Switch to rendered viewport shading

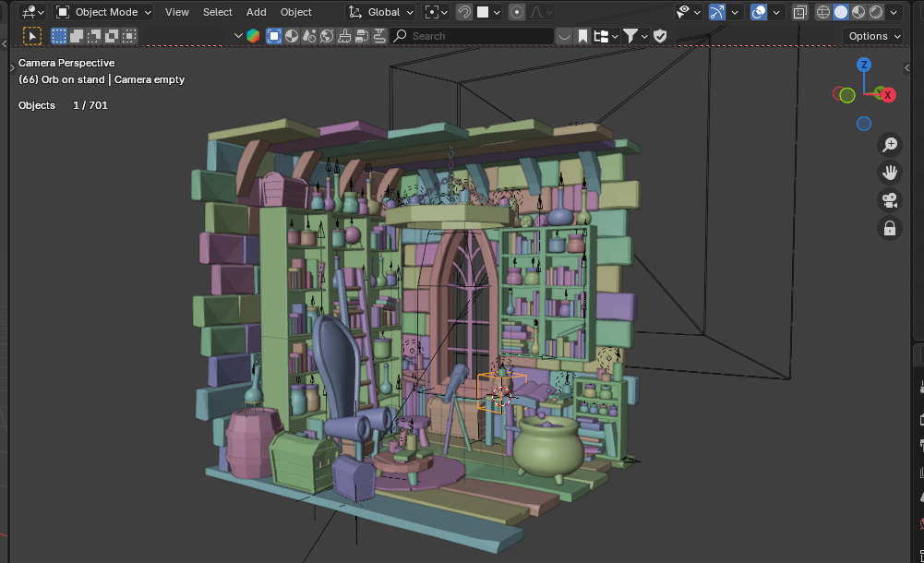[876, 12]
